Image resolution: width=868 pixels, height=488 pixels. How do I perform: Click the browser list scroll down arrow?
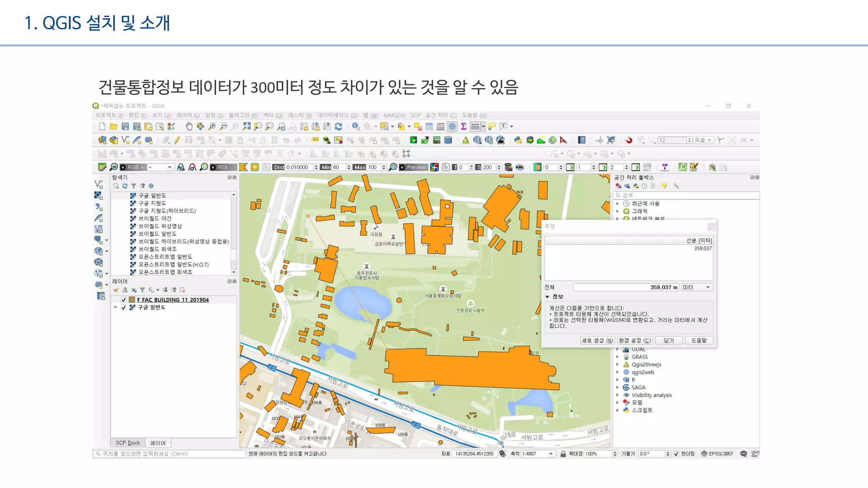[234, 272]
